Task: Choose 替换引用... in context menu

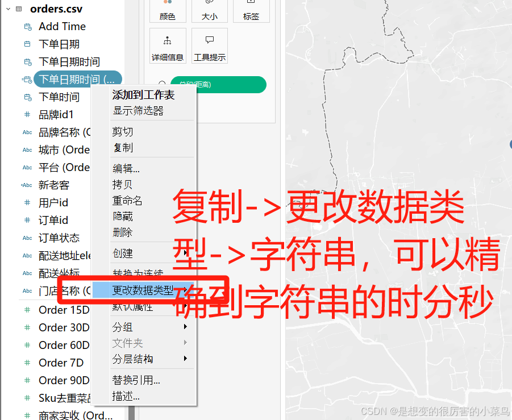Action: pos(144,380)
